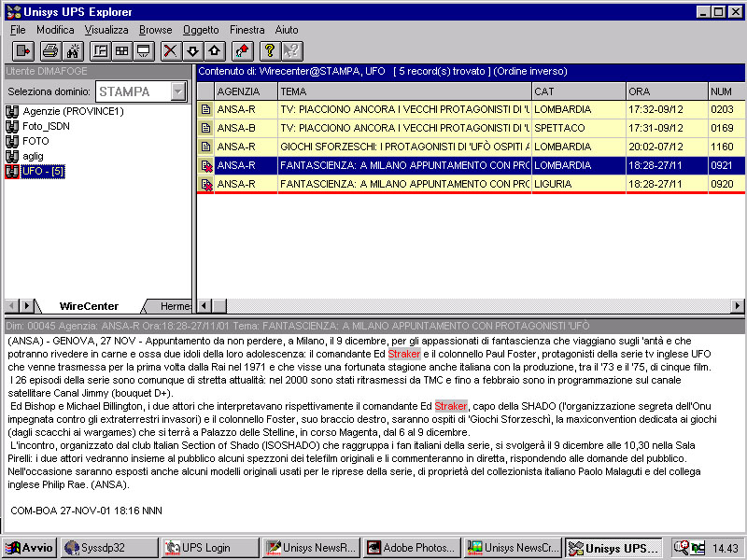Sort by CAT column header
The height and width of the screenshot is (560, 747).
click(x=578, y=91)
